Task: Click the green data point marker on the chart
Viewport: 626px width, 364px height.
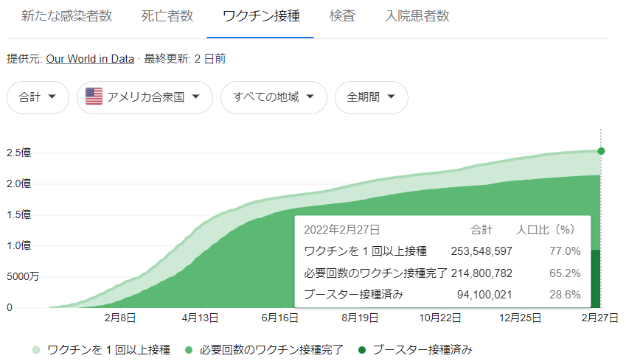Action: [x=601, y=151]
